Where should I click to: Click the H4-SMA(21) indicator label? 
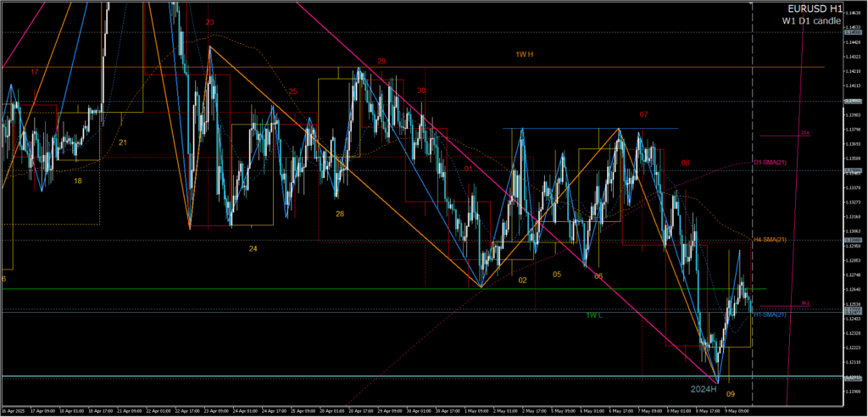coord(770,240)
